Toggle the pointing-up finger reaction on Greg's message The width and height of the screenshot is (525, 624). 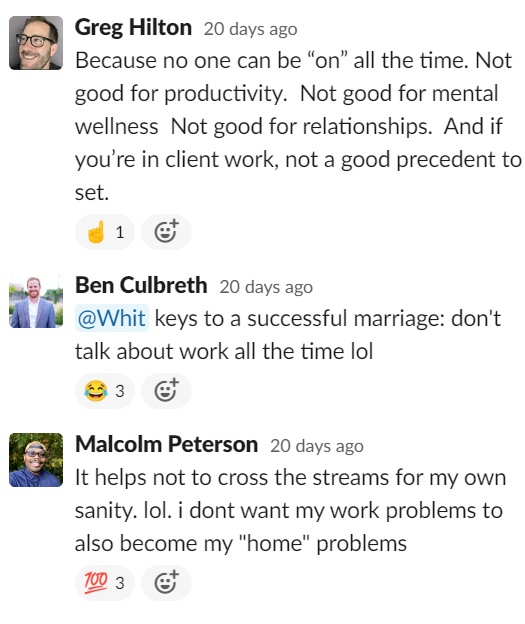[105, 232]
